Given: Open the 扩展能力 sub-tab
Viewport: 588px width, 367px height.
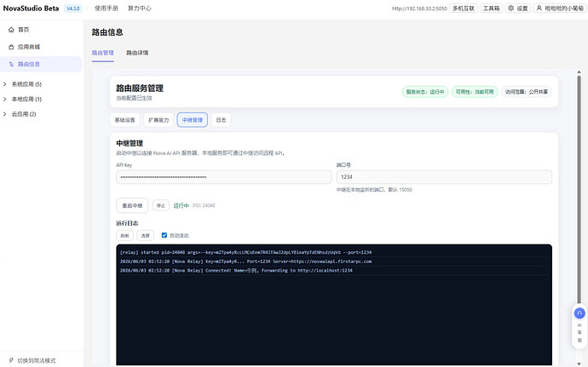Looking at the screenshot, I should [159, 120].
